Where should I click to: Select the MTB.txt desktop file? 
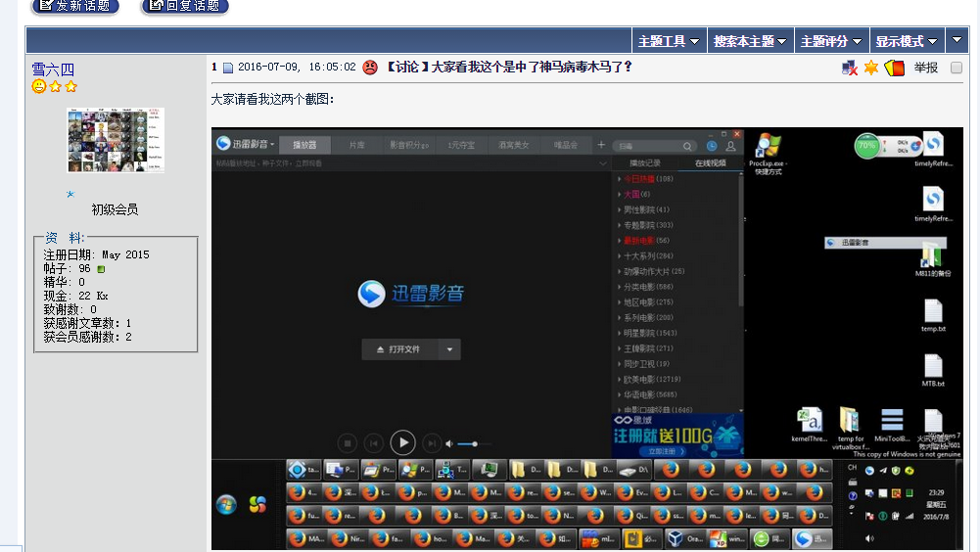(x=933, y=370)
